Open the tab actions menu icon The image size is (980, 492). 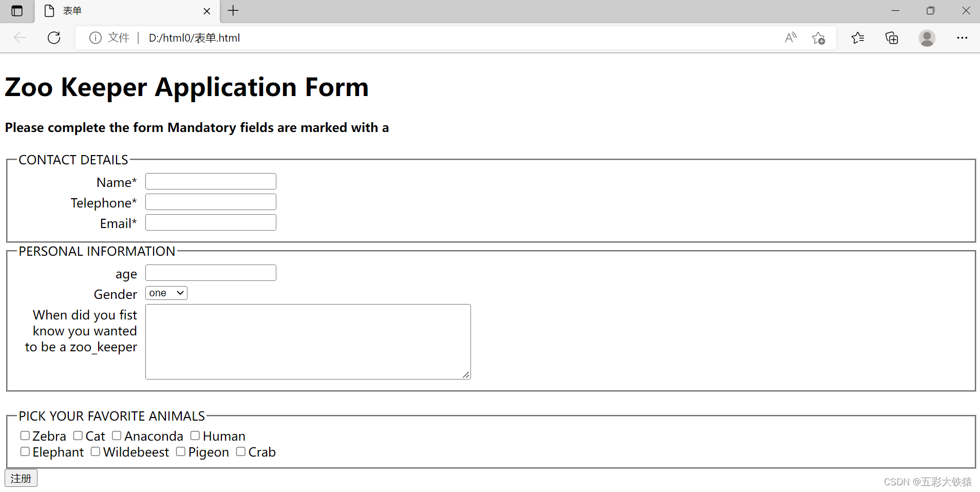pyautogui.click(x=17, y=11)
